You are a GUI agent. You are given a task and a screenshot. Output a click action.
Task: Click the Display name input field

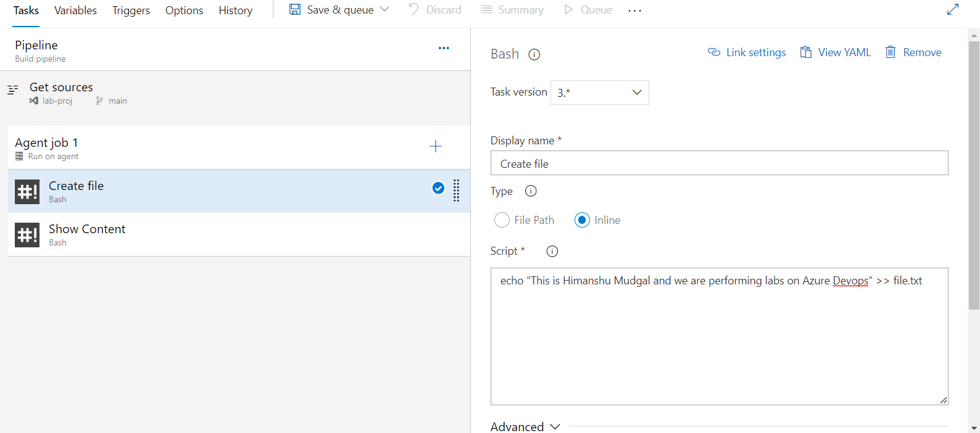tap(719, 163)
